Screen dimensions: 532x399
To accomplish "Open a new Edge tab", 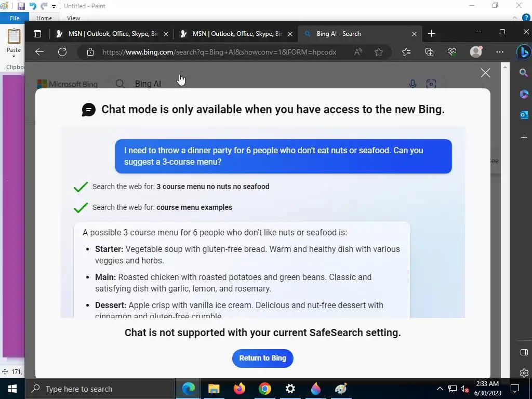I will (431, 34).
